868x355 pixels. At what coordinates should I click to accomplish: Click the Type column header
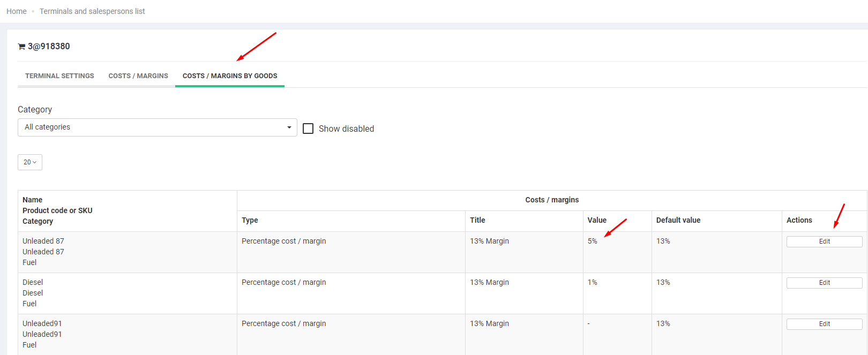tap(250, 221)
